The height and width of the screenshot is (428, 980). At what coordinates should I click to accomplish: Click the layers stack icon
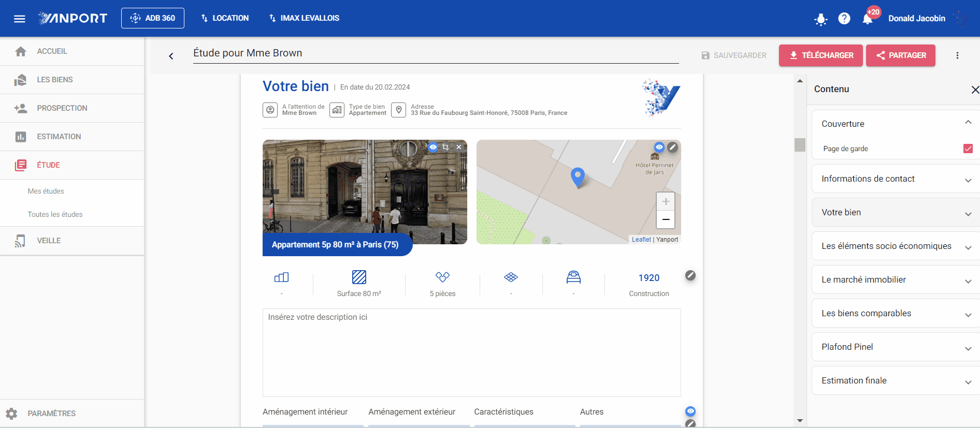pos(511,277)
